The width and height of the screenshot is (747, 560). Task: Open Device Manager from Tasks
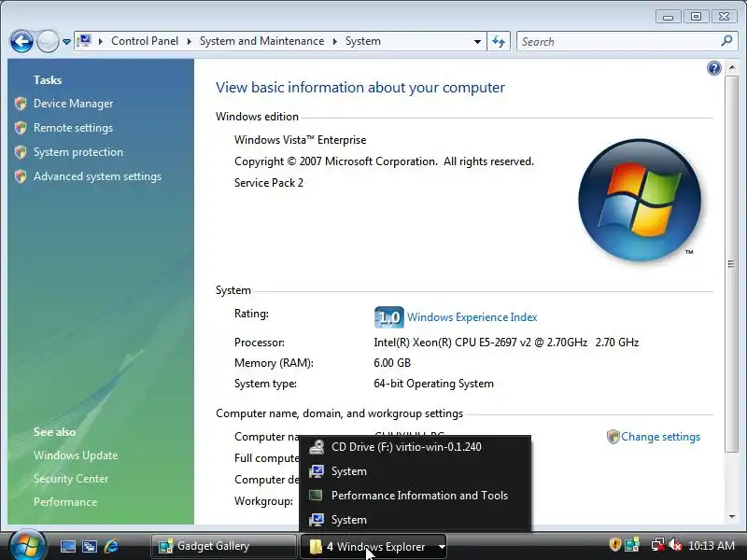click(x=74, y=104)
